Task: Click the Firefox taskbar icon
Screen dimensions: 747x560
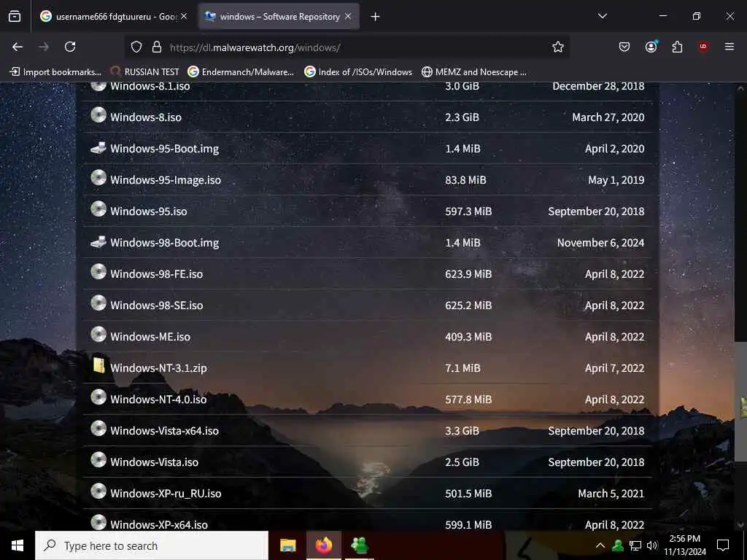Action: coord(323,545)
